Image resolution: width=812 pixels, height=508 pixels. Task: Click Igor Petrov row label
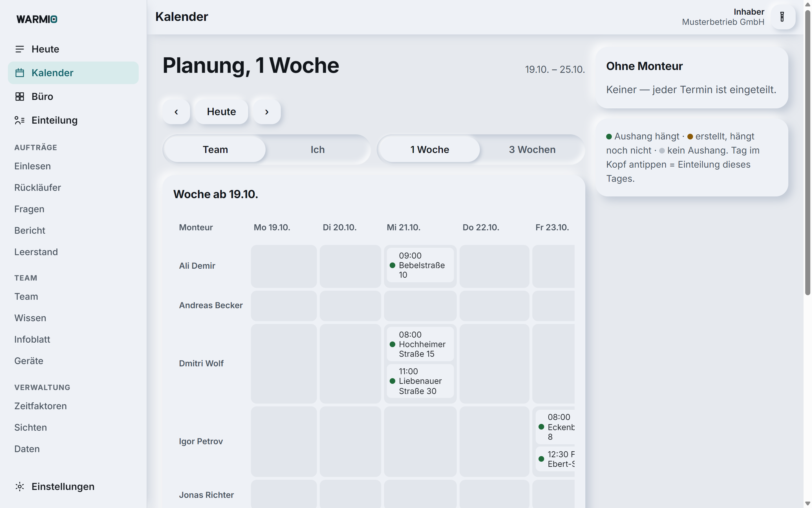point(201,441)
